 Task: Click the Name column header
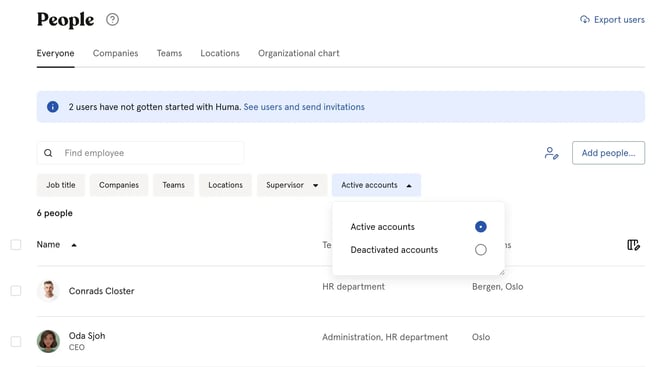pos(48,245)
